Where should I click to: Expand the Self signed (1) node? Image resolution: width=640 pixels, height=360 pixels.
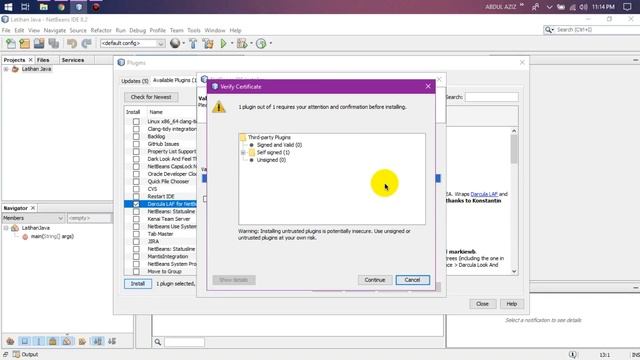pos(243,153)
